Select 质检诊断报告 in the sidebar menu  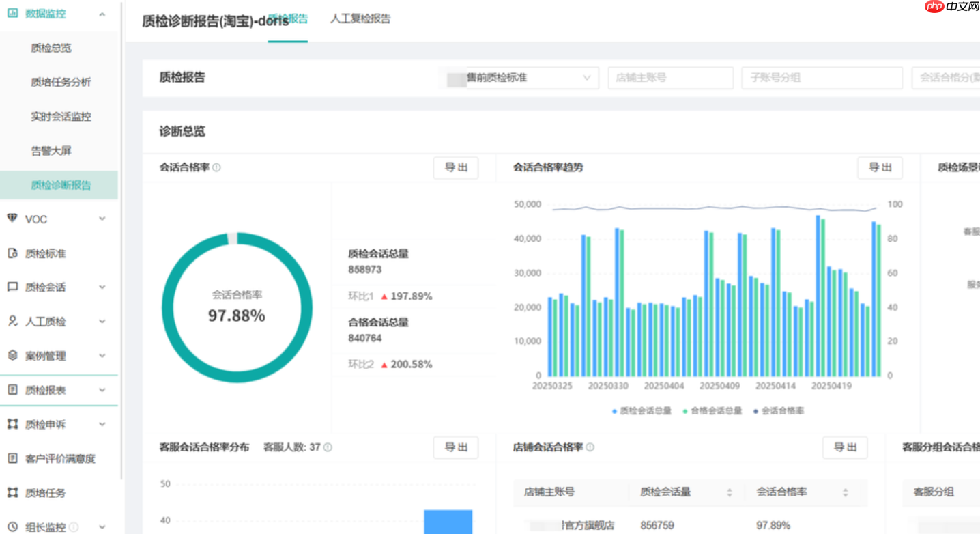[x=59, y=184]
